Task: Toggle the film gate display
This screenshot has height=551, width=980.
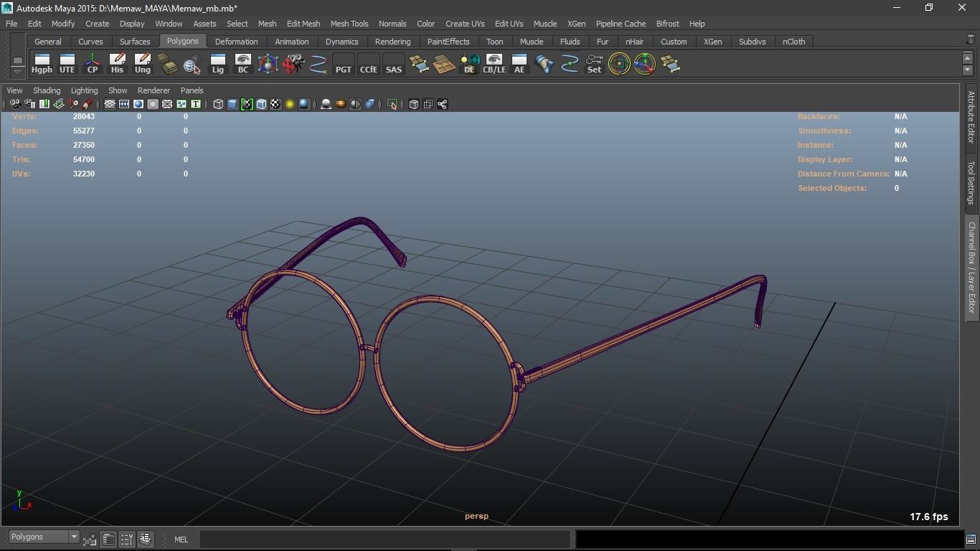Action: coord(124,104)
